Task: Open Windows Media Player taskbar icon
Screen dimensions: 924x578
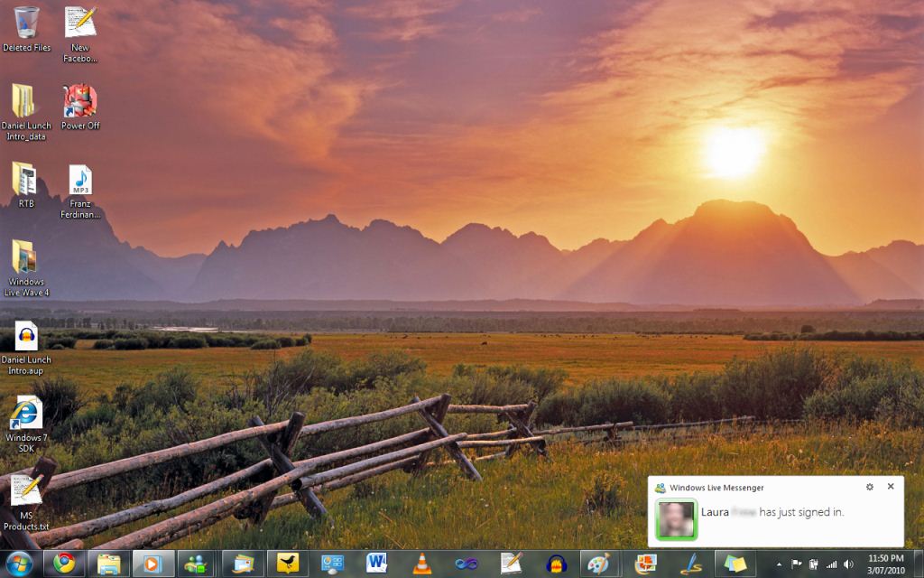Action: [153, 564]
